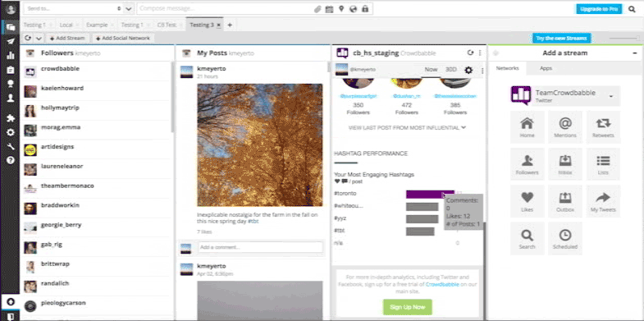Click the search magnifier at top right
Screen dimensions: 644x321
pyautogui.click(x=632, y=9)
